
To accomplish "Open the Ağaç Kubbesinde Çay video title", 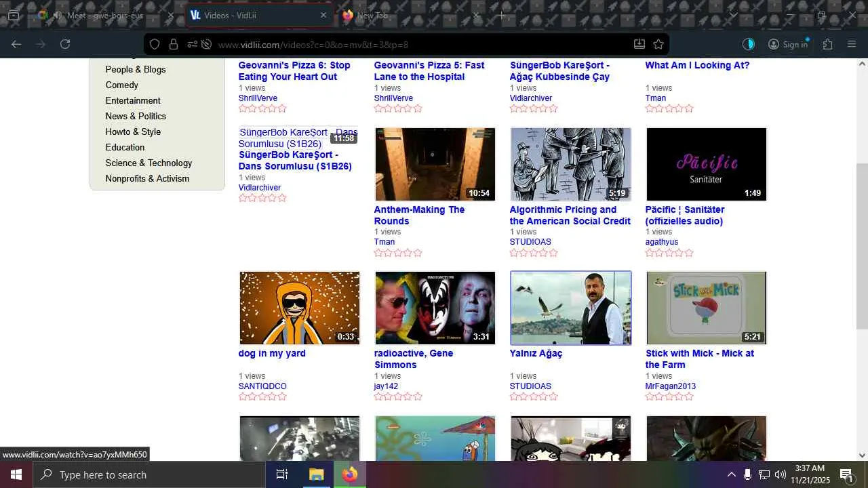I will click(x=560, y=70).
